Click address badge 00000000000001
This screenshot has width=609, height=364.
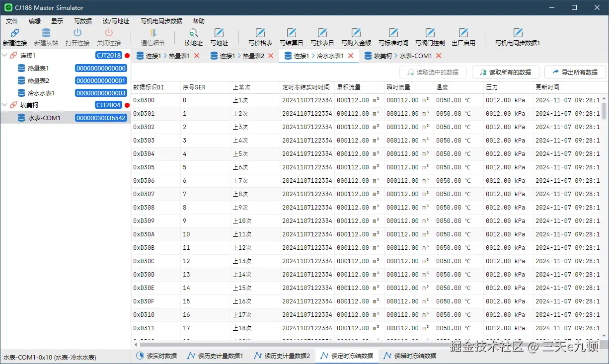point(101,80)
